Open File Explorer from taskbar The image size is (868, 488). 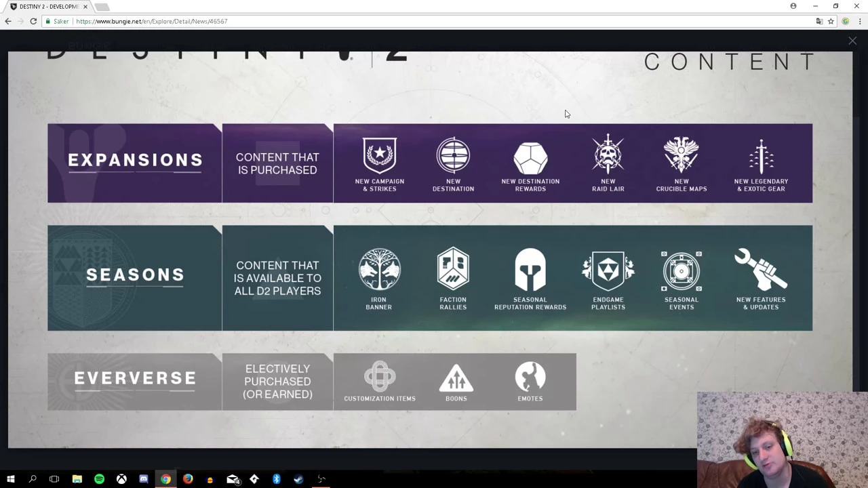[x=77, y=479]
